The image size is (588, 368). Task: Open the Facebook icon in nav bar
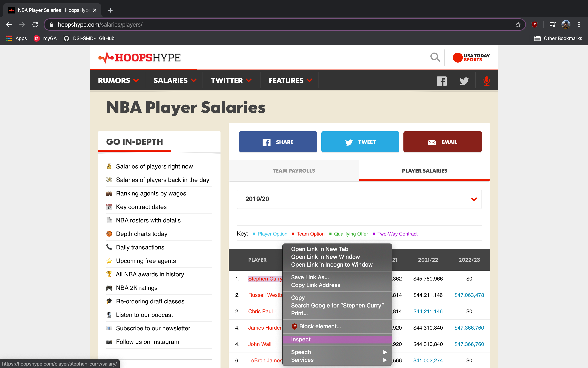click(442, 81)
